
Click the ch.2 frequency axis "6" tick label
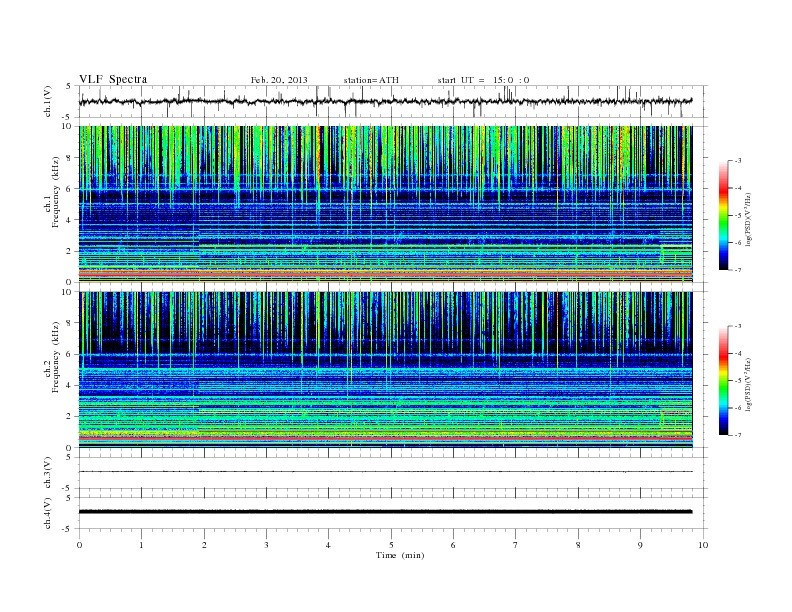69,354
